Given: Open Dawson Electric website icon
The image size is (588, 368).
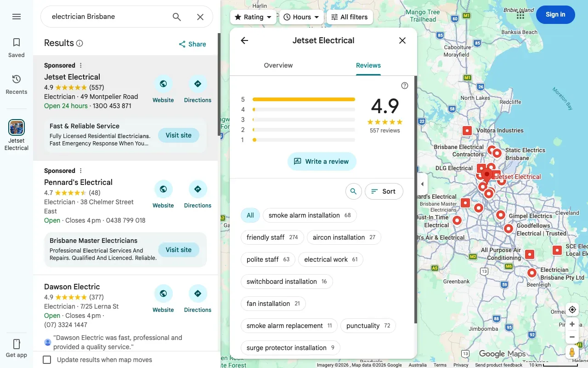Looking at the screenshot, I should tap(163, 293).
